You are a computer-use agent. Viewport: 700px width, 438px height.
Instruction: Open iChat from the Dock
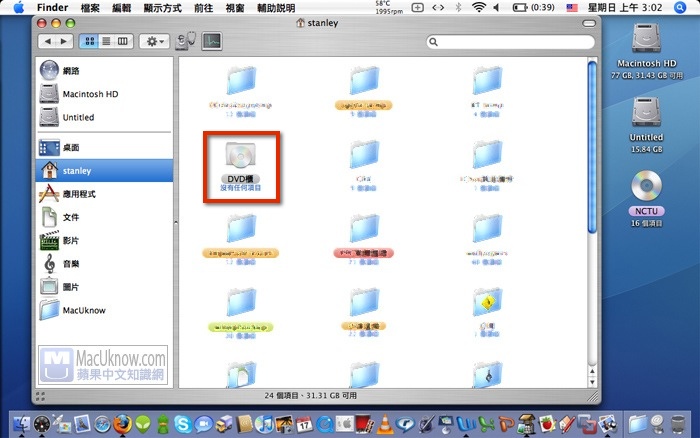click(x=203, y=424)
